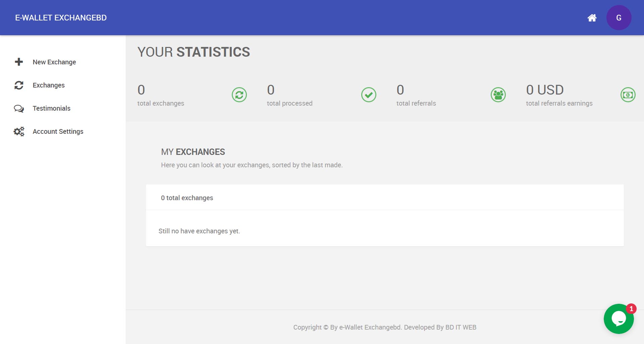The image size is (644, 344).
Task: Go to Exchanges in the sidebar
Action: coord(49,85)
